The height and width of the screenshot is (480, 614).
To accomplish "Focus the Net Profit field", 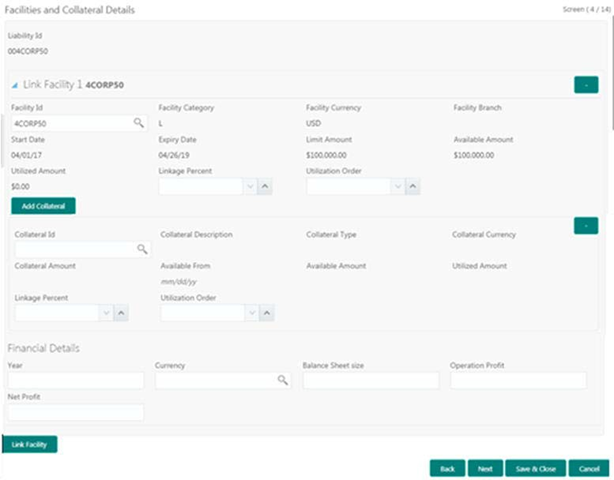I will coord(76,413).
